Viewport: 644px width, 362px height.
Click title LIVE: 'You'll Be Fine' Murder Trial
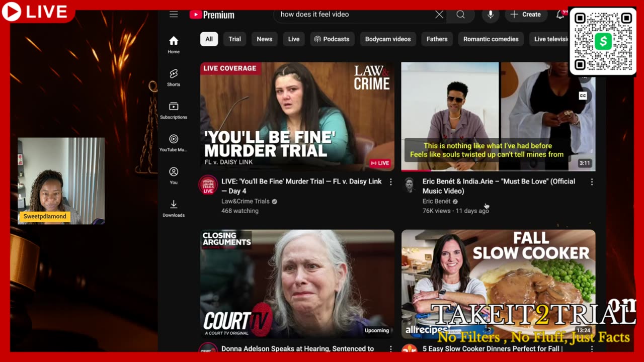(302, 186)
